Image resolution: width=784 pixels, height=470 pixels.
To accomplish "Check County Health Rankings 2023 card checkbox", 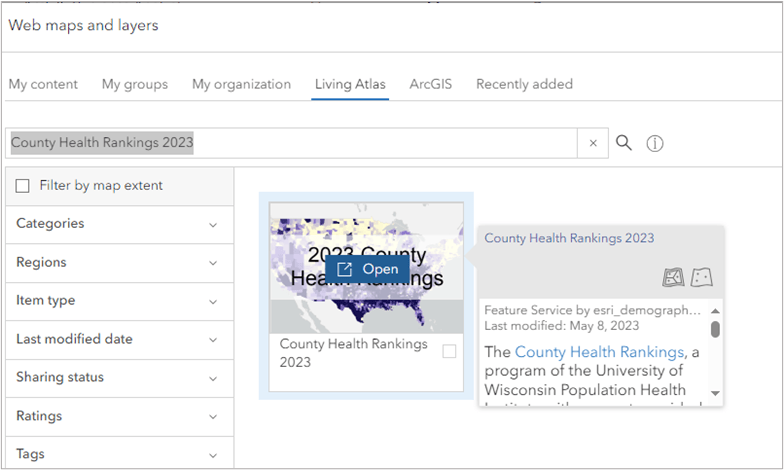I will click(449, 352).
